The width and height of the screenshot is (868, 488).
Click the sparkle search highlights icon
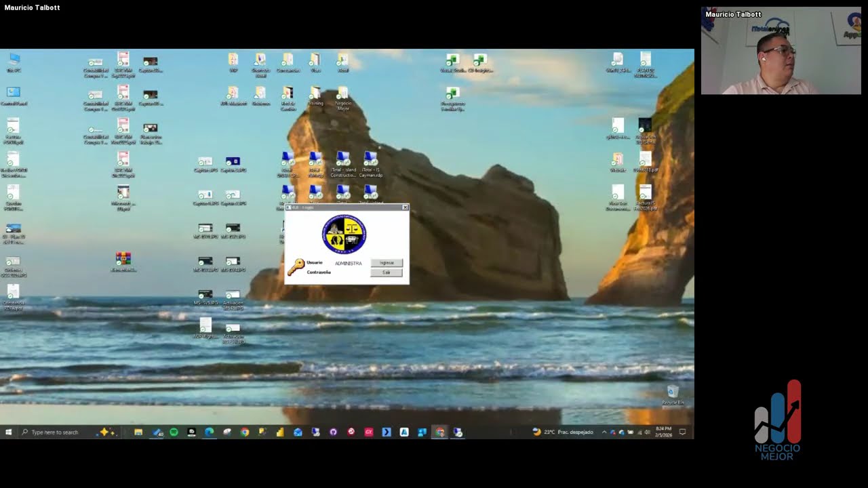click(x=106, y=432)
